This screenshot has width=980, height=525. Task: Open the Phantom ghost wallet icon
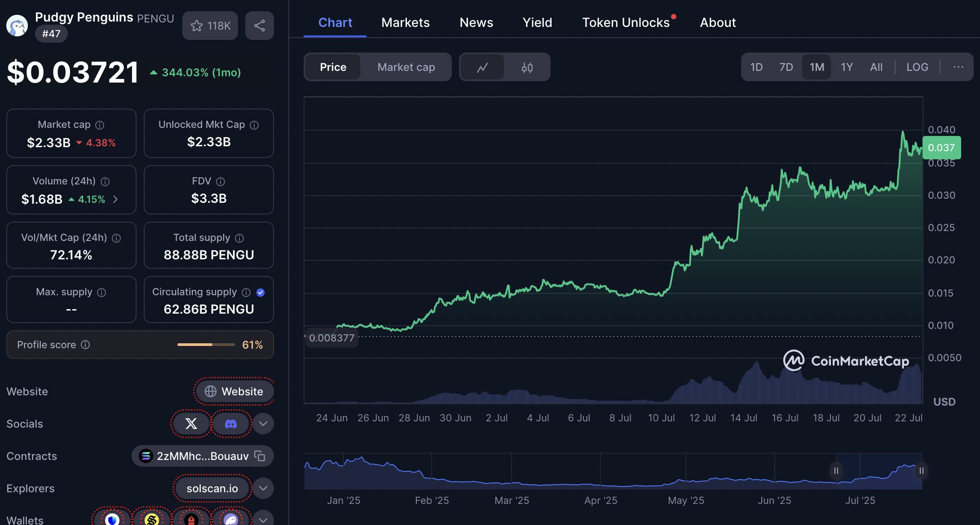click(x=231, y=520)
